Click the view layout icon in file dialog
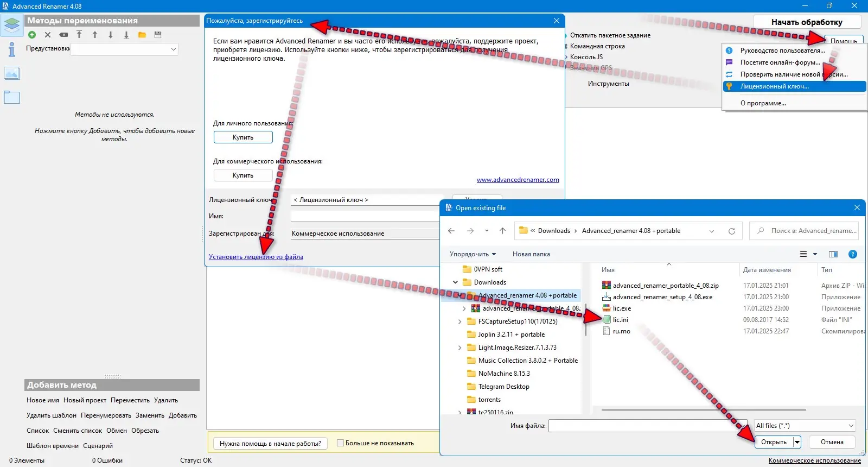Image resolution: width=868 pixels, height=467 pixels. point(803,254)
